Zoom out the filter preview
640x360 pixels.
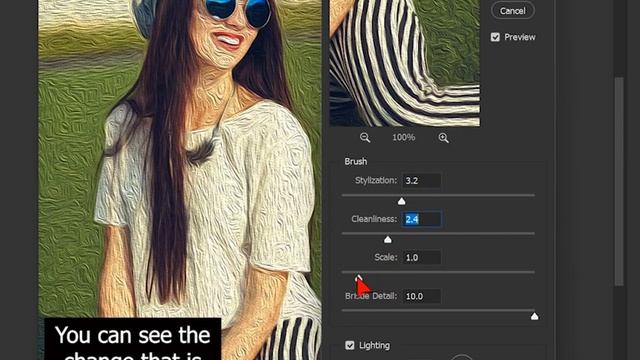tap(365, 138)
